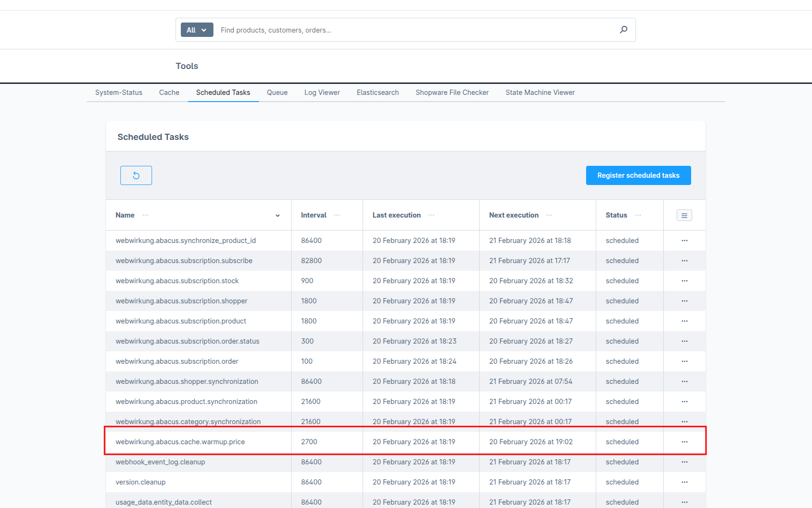The width and height of the screenshot is (812, 508).
Task: Click the Interval column options dots
Action: pyautogui.click(x=337, y=215)
